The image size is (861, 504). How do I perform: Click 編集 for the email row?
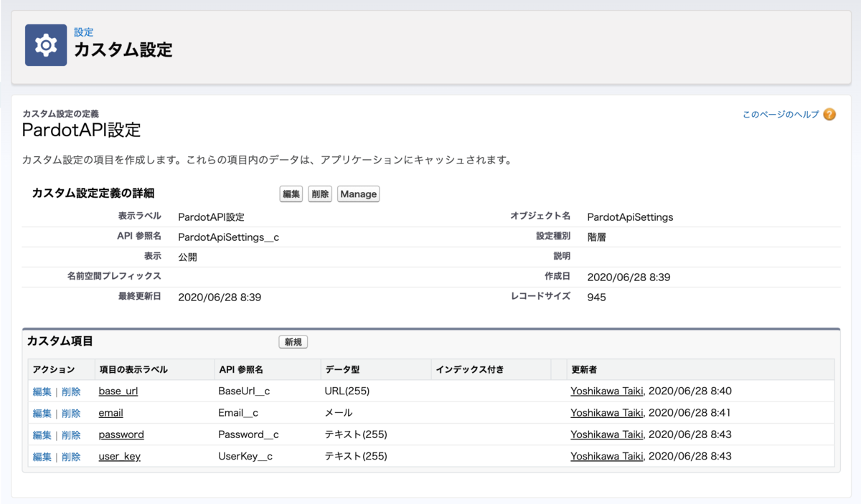tap(42, 413)
